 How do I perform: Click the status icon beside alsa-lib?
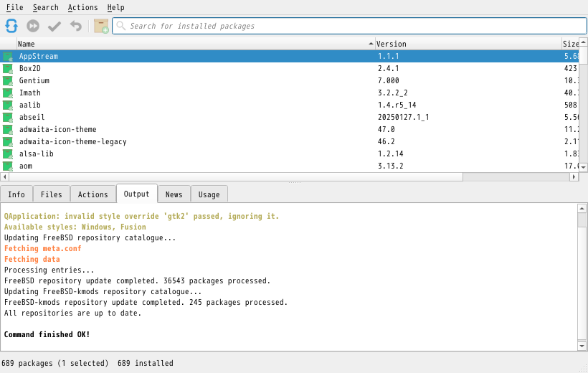[8, 154]
